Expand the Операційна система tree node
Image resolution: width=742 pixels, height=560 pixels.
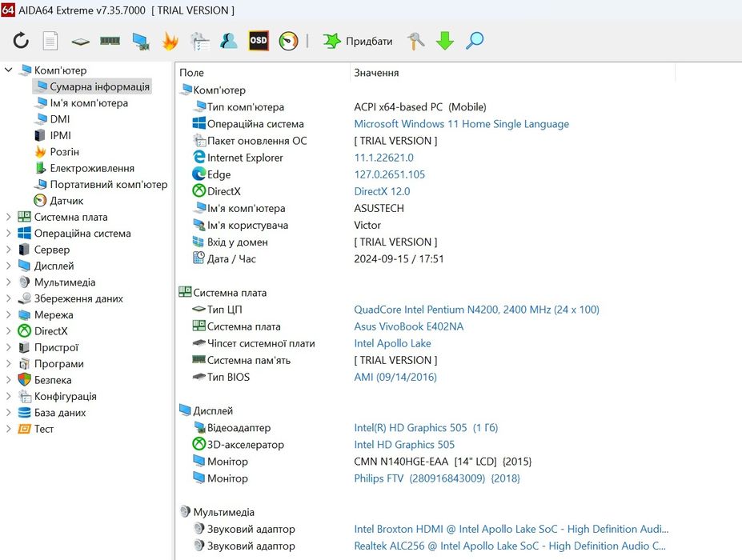pyautogui.click(x=9, y=233)
